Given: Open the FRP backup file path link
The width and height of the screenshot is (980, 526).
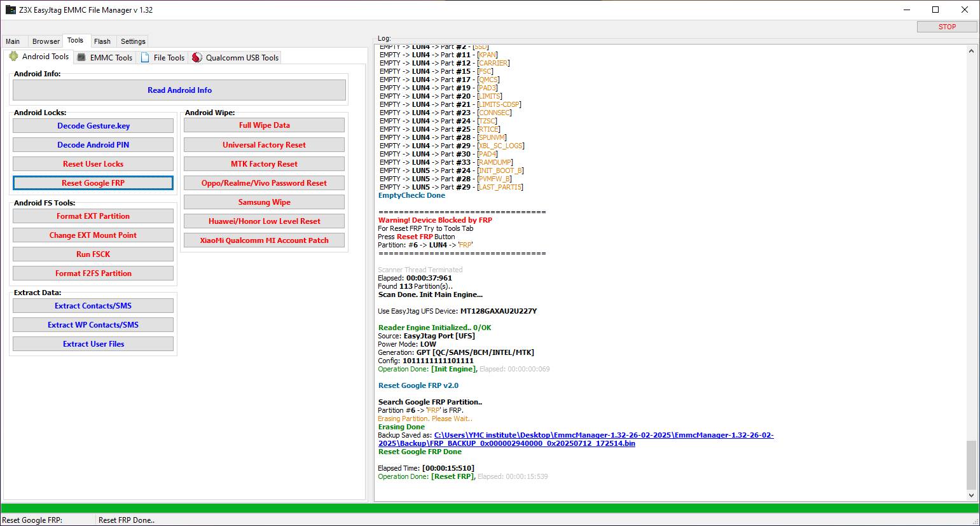Looking at the screenshot, I should click(x=576, y=439).
